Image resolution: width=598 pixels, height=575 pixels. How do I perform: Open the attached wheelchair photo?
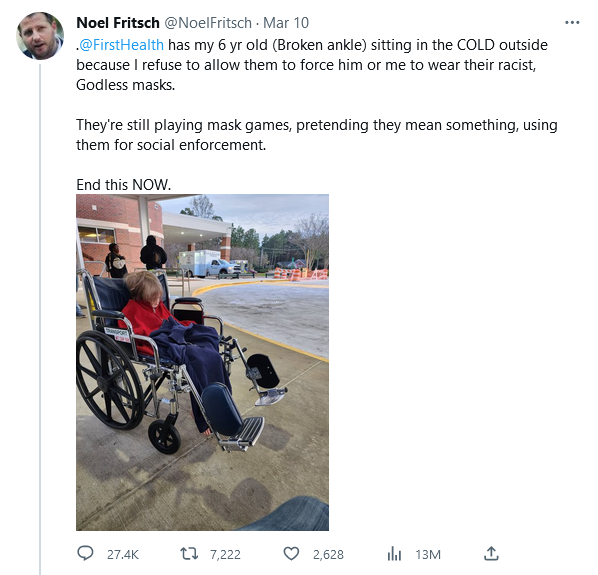[x=202, y=362]
